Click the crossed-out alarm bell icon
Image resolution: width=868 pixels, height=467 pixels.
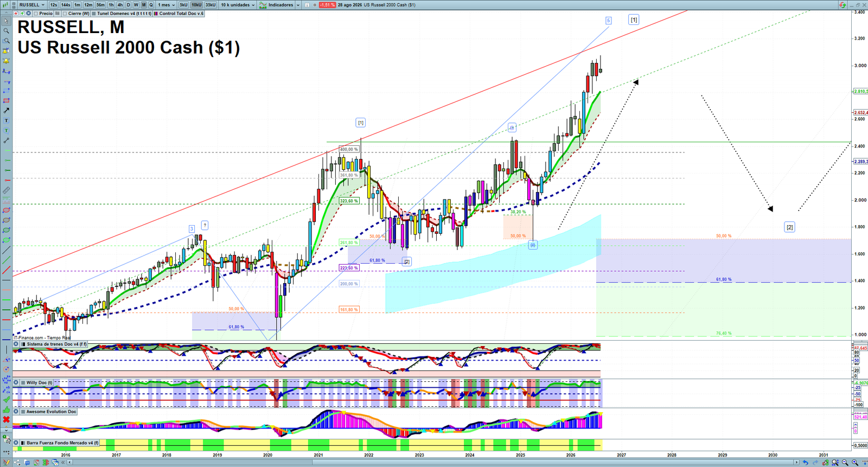tap(7, 50)
